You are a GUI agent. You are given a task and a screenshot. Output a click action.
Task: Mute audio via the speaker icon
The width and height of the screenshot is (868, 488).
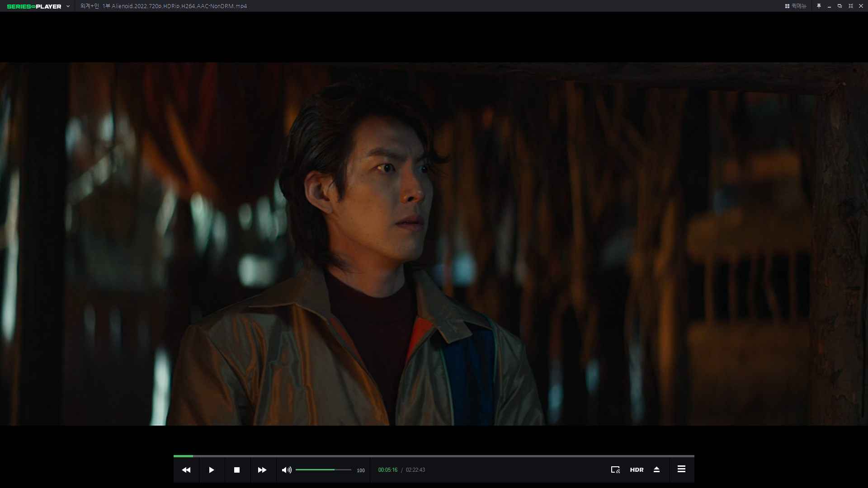coord(287,470)
